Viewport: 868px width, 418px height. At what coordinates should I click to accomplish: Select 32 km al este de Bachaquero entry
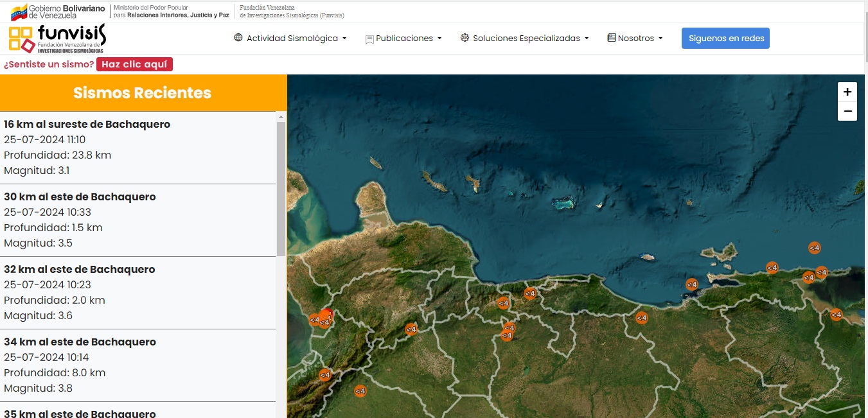tap(137, 293)
